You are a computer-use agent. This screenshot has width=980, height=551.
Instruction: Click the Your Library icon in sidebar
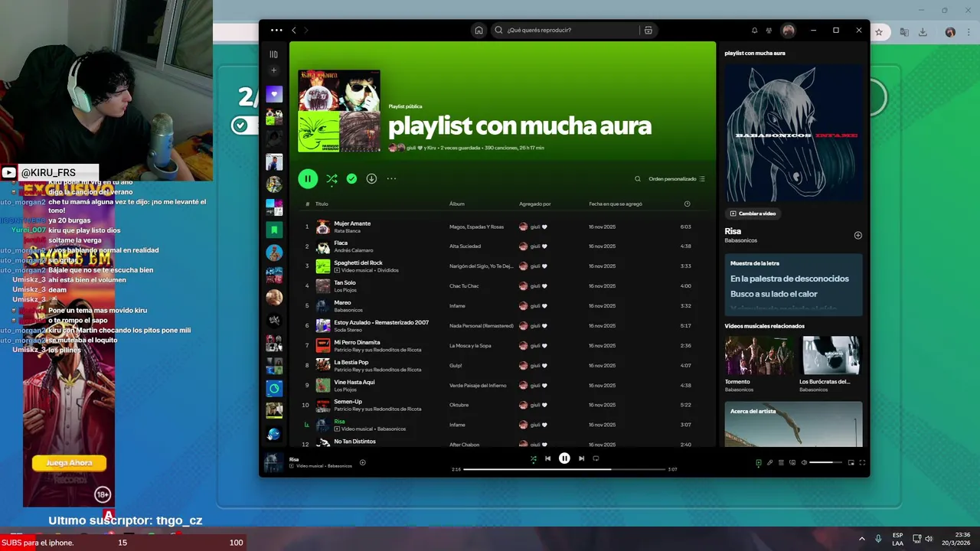click(273, 54)
